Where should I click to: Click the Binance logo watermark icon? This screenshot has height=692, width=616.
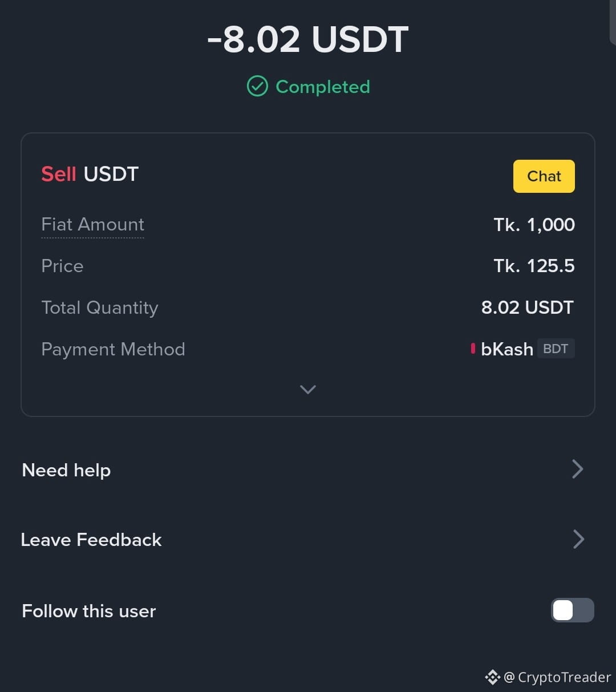(492, 677)
